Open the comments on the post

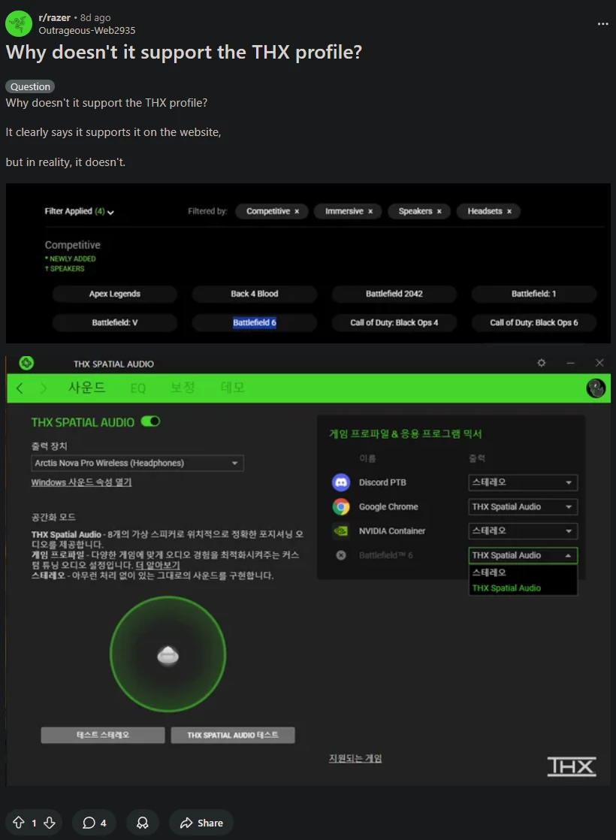[x=95, y=823]
